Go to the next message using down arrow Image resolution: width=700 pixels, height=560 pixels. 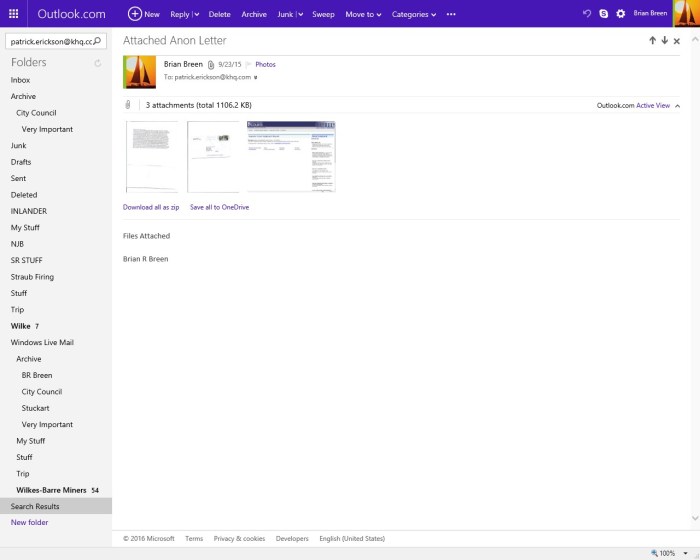click(x=664, y=41)
